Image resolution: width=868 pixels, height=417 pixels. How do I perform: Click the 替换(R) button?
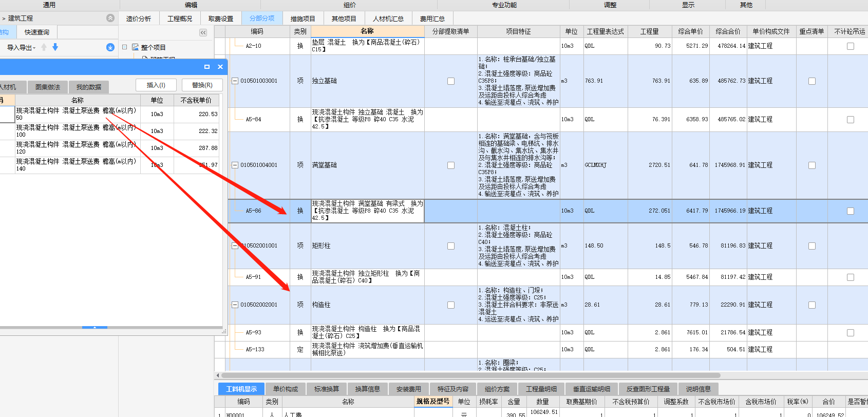tap(202, 85)
